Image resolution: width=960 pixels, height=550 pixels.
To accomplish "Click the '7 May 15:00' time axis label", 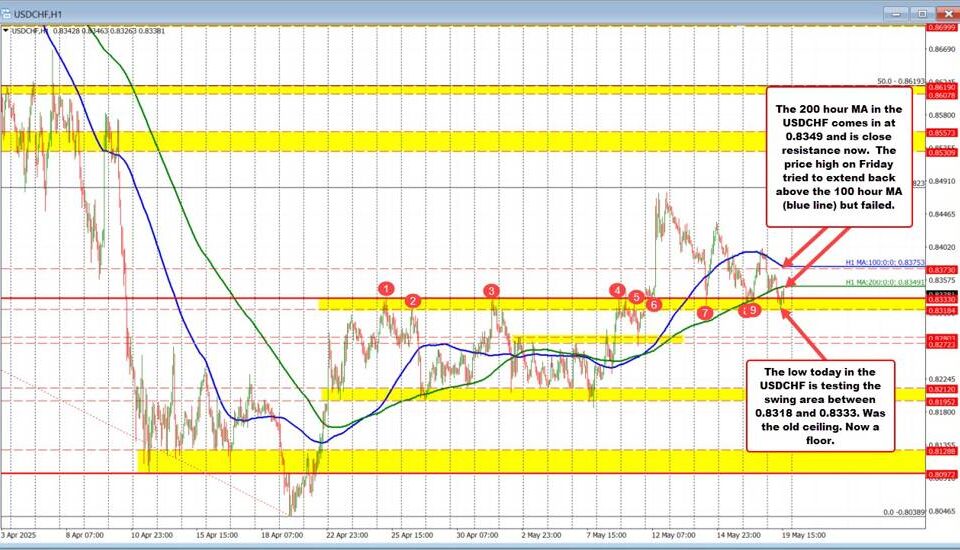I will (x=607, y=535).
